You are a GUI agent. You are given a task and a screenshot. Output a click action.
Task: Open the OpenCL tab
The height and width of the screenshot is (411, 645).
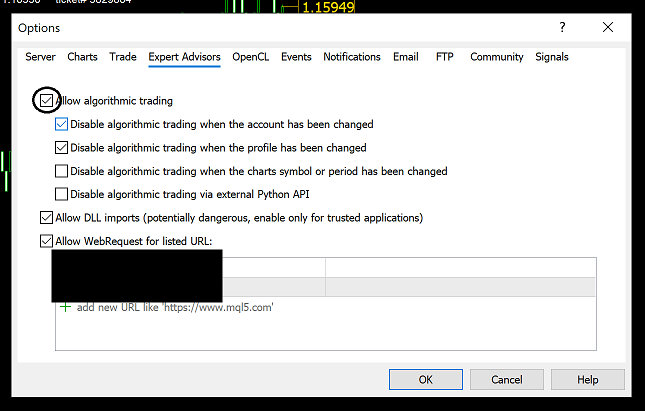[x=251, y=57]
